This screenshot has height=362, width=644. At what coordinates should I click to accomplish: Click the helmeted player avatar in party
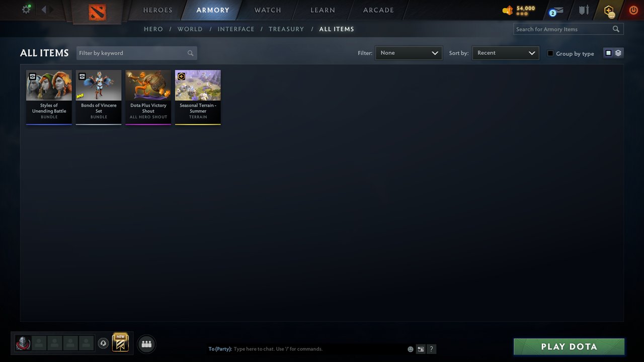23,343
